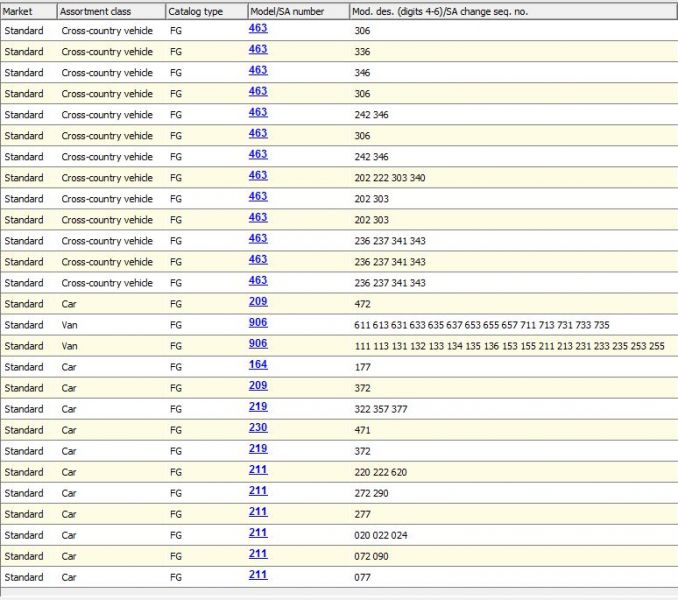678x600 pixels.
Task: Open model 219 link in the 372 row
Action: click(258, 449)
